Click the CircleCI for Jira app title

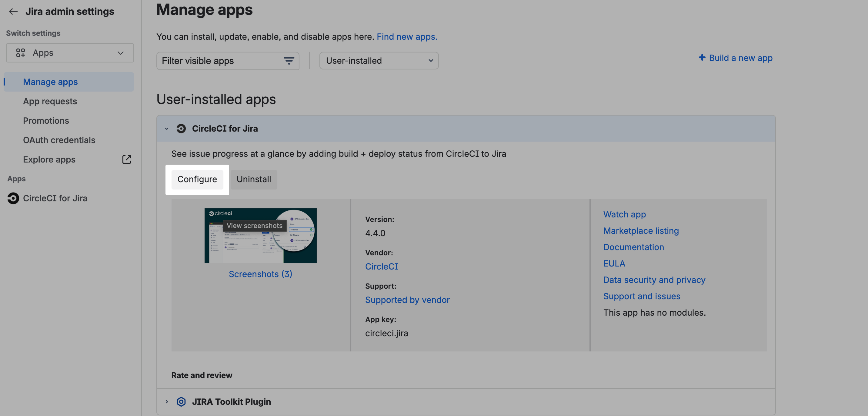pos(225,129)
